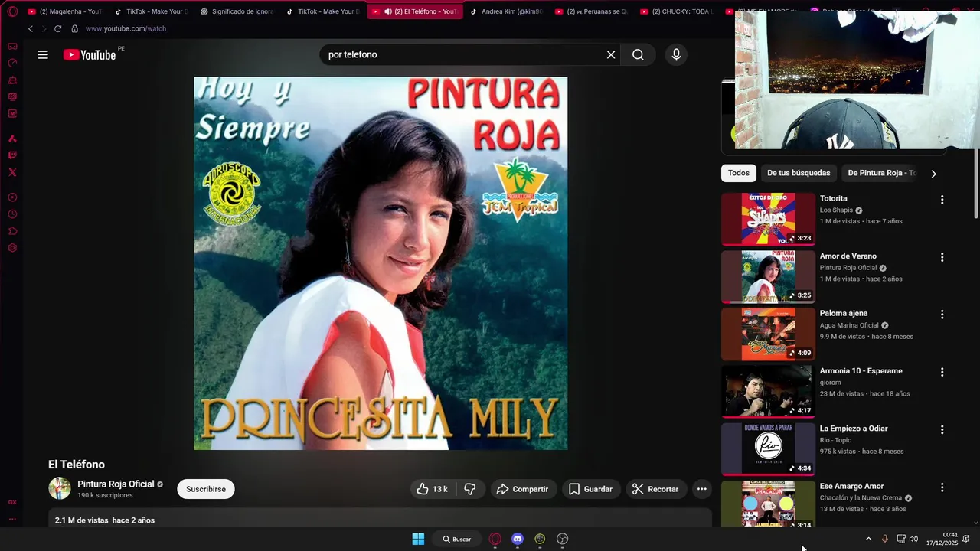Select De tus búsquedas filter chip

tap(799, 173)
